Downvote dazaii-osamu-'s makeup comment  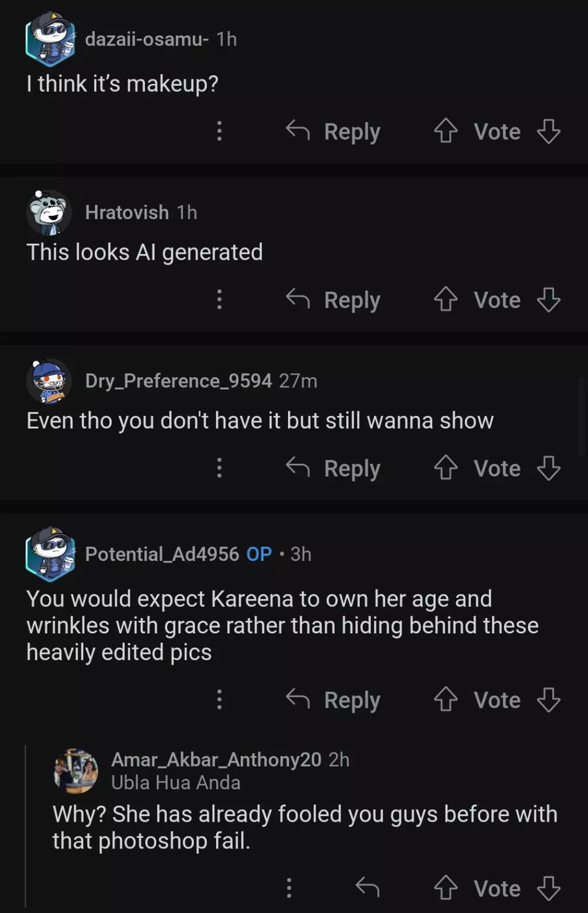point(549,131)
